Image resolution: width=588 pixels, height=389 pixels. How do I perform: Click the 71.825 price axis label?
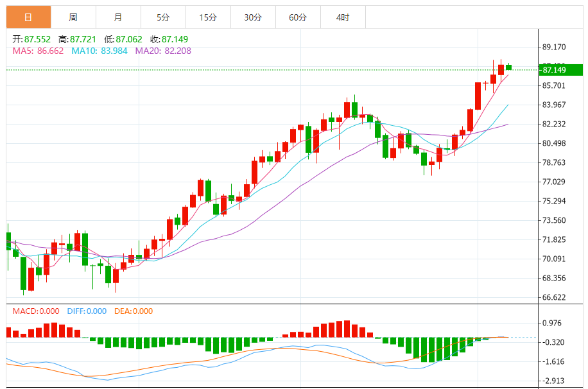click(554, 239)
